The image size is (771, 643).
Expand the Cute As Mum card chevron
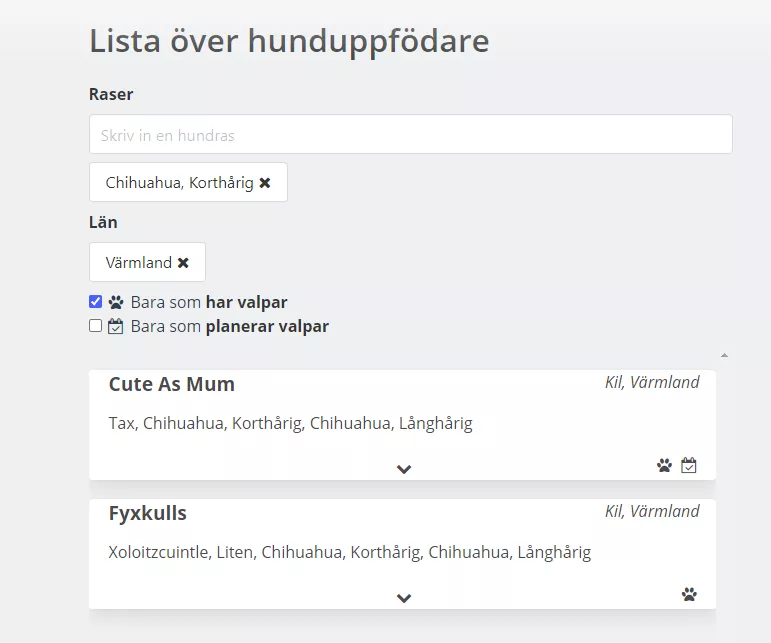click(404, 469)
